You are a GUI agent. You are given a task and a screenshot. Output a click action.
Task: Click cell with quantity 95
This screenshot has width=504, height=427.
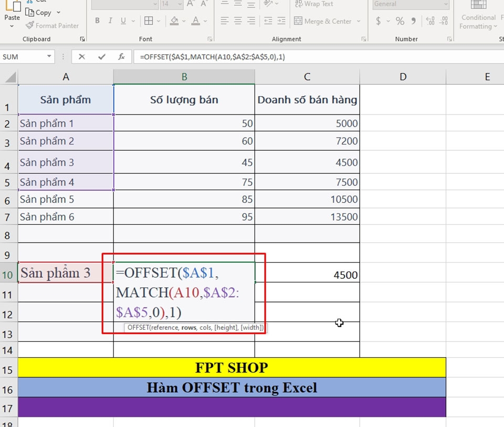184,217
